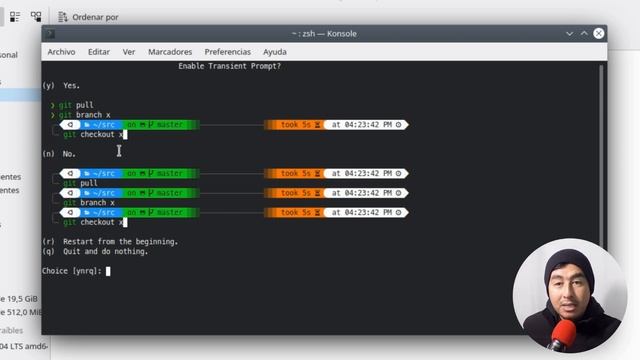
Task: Click the 'Enable Transient Prompt?' heading
Action: click(229, 66)
